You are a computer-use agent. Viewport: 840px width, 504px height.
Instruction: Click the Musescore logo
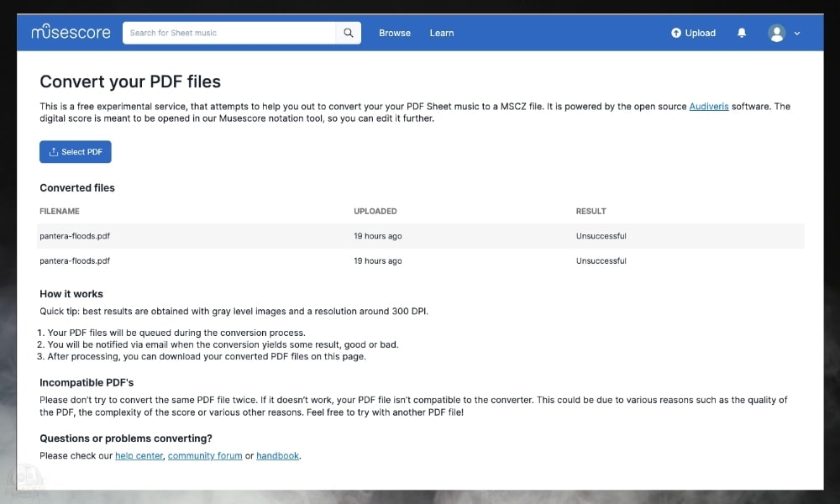(x=71, y=32)
